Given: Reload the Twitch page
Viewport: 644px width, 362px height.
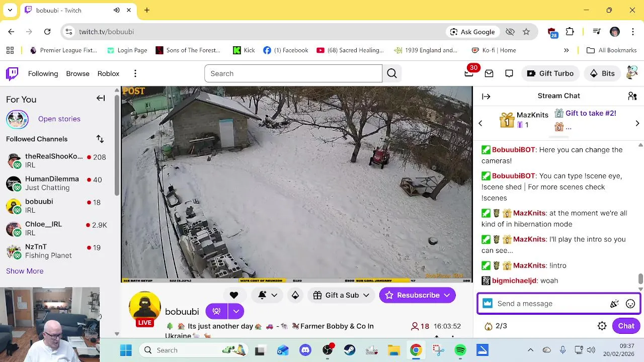Looking at the screenshot, I should coord(47,32).
